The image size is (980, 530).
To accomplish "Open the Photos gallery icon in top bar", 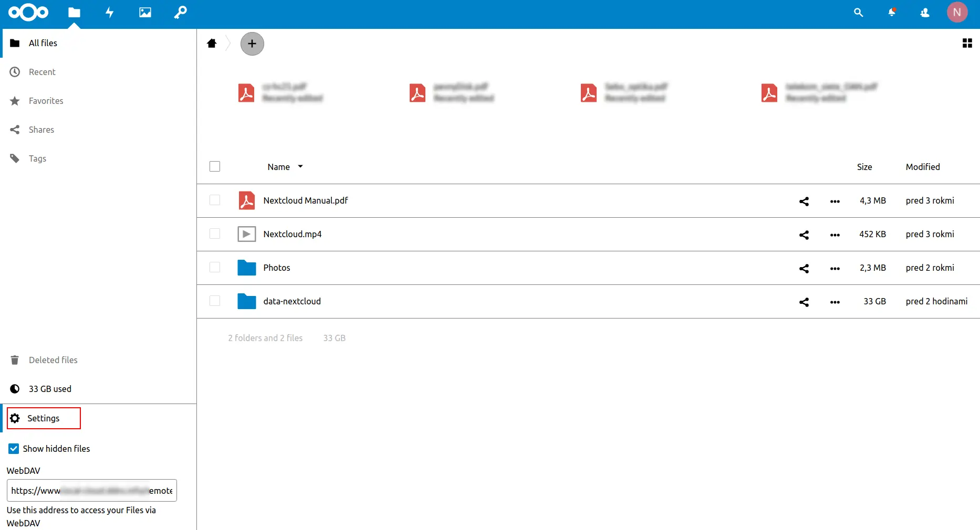I will [x=145, y=13].
